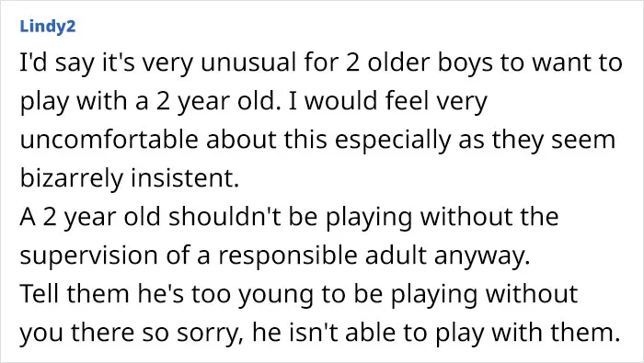Click the word "anyway." after adult
Screen dimensions: 644x363
pyautogui.click(x=481, y=256)
